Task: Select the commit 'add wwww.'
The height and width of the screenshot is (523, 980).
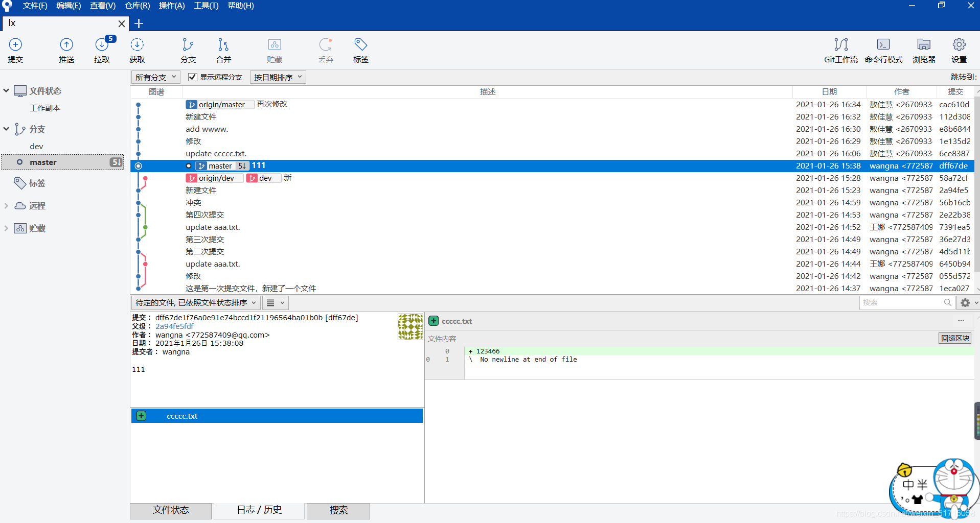Action: pyautogui.click(x=552, y=129)
